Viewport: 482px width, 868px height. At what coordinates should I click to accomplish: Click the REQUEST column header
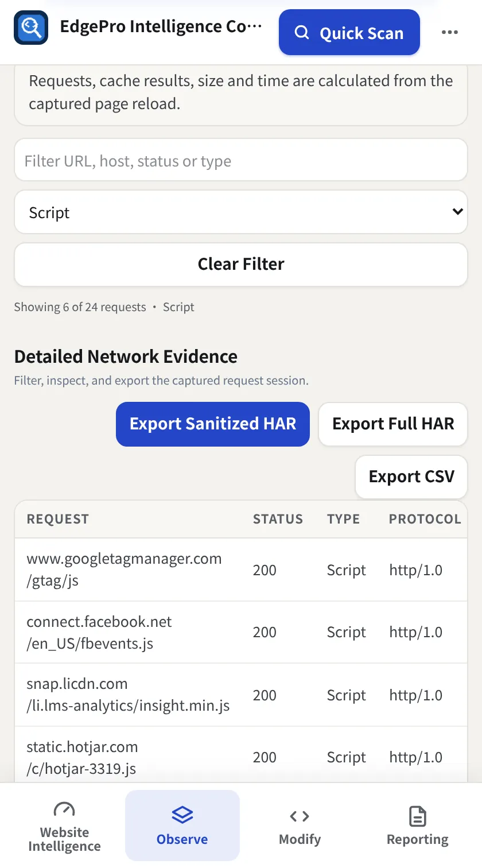point(58,519)
